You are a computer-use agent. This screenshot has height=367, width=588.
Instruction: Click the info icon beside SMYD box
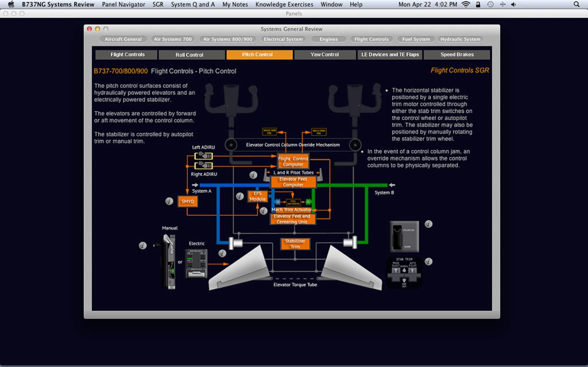coord(169,201)
